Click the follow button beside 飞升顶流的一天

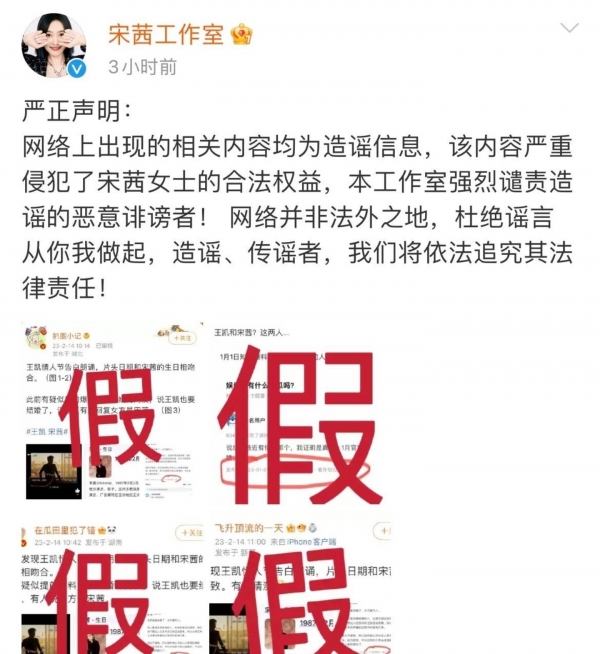click(x=382, y=531)
